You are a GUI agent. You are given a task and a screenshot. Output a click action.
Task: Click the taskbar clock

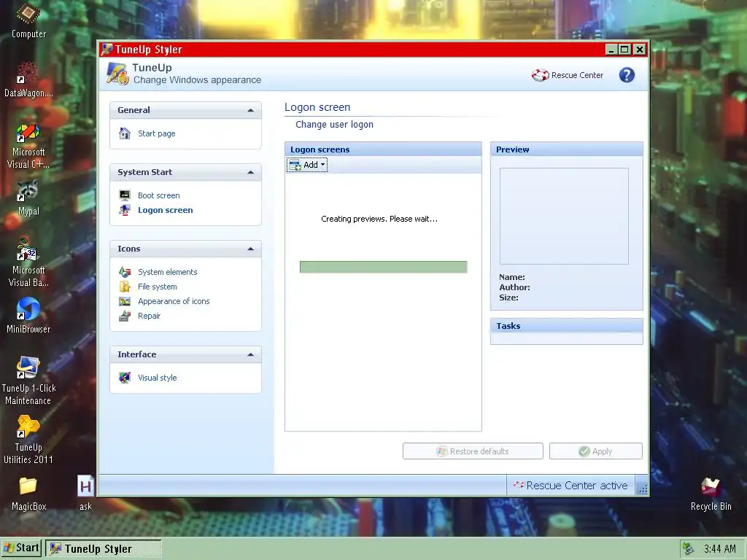pyautogui.click(x=720, y=548)
